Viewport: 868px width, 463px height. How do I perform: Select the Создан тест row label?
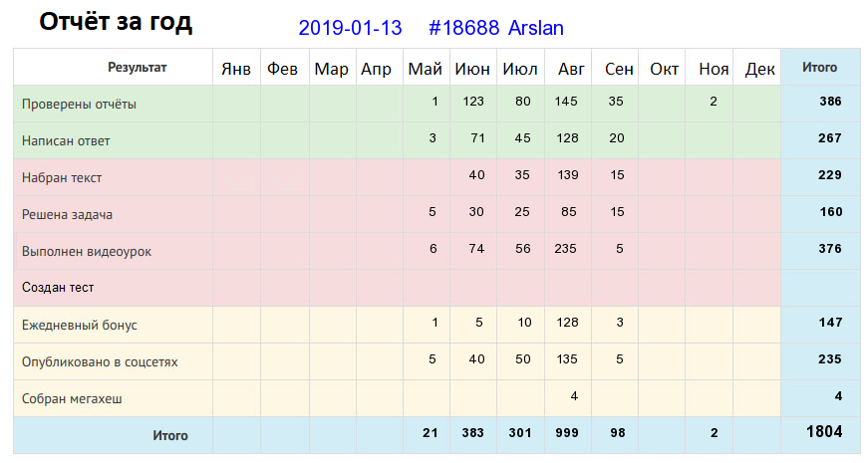point(58,288)
